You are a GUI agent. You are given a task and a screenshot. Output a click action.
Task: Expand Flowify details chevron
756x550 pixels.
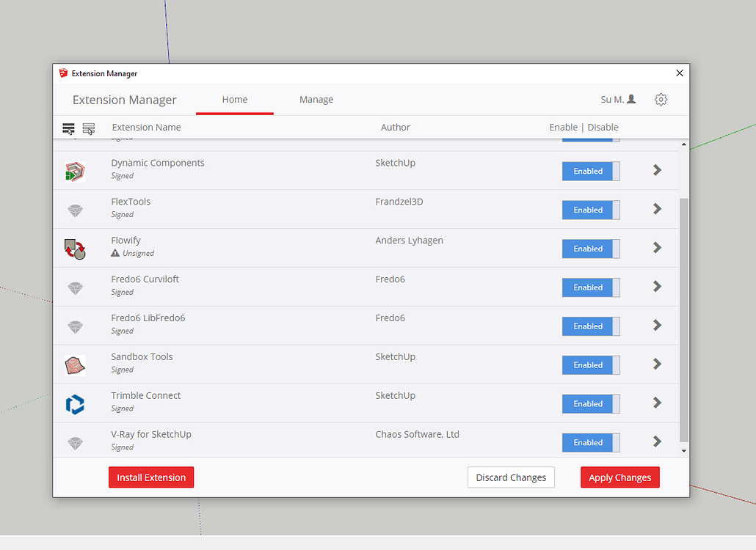tap(657, 248)
